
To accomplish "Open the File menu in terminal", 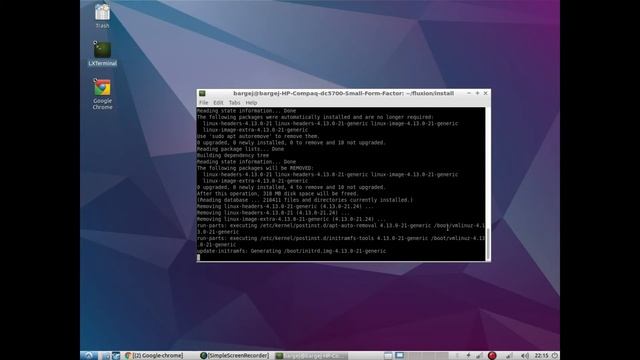I will (203, 103).
